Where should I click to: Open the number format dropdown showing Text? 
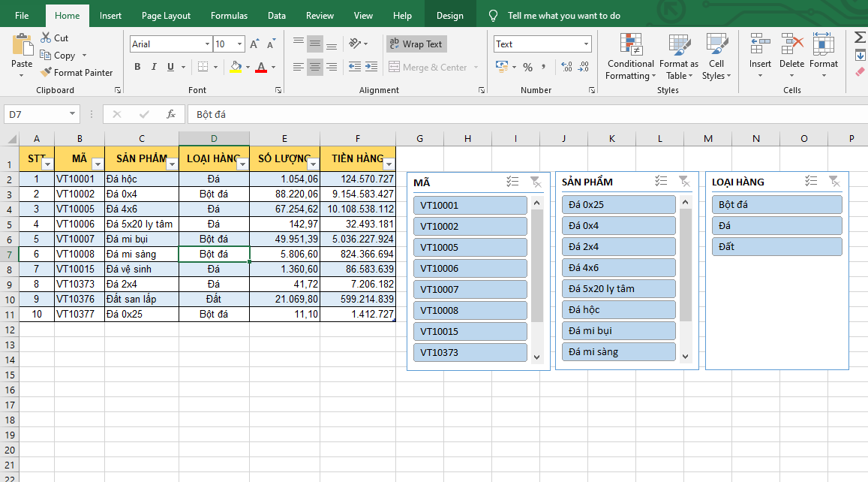click(x=585, y=44)
